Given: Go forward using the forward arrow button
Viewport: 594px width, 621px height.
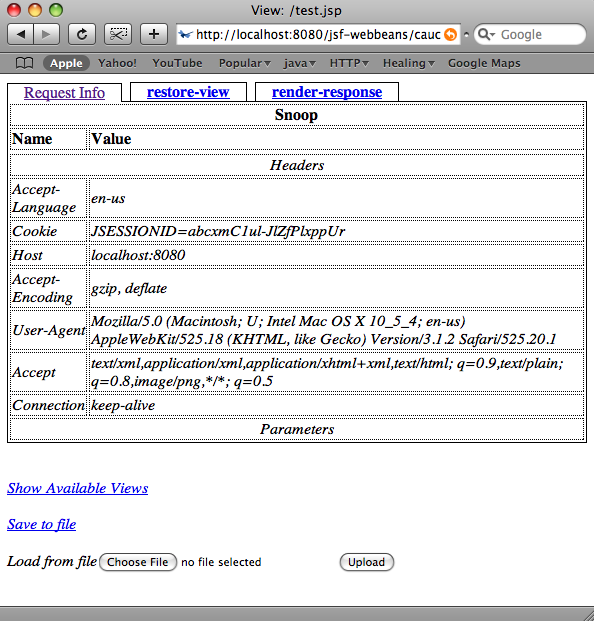Looking at the screenshot, I should (47, 34).
